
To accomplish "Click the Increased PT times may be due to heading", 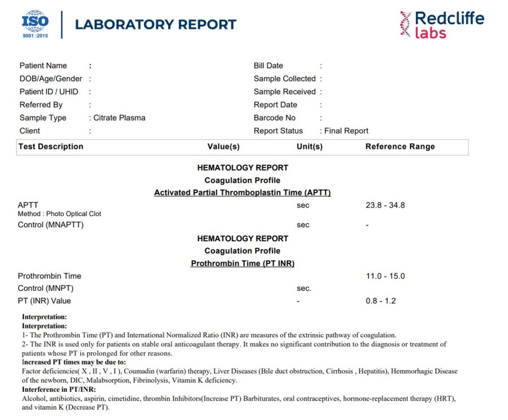I will 74,362.
